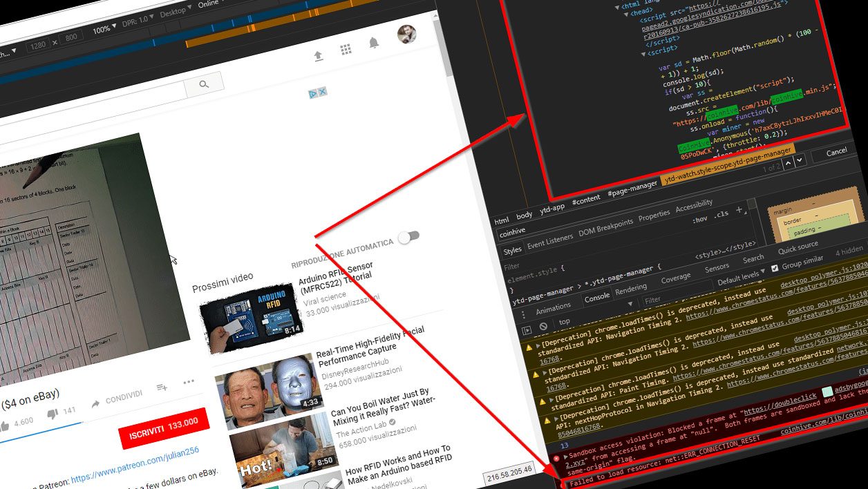The image size is (868, 489).
Task: Open the 100% zoom dropdown in device toolbar
Action: [x=104, y=29]
